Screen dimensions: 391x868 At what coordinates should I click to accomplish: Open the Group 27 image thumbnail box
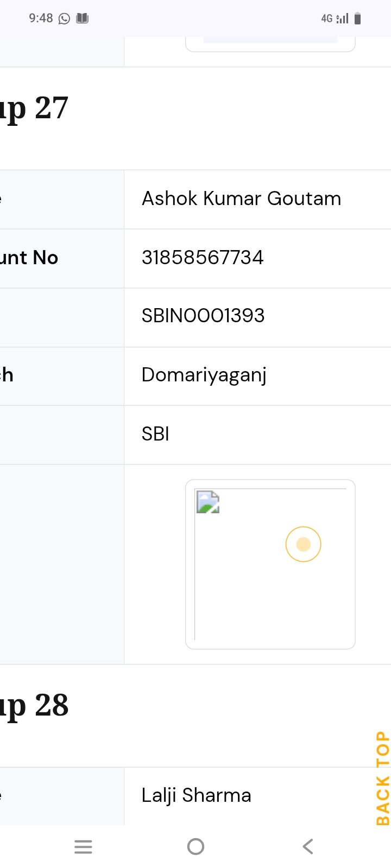pos(270,564)
